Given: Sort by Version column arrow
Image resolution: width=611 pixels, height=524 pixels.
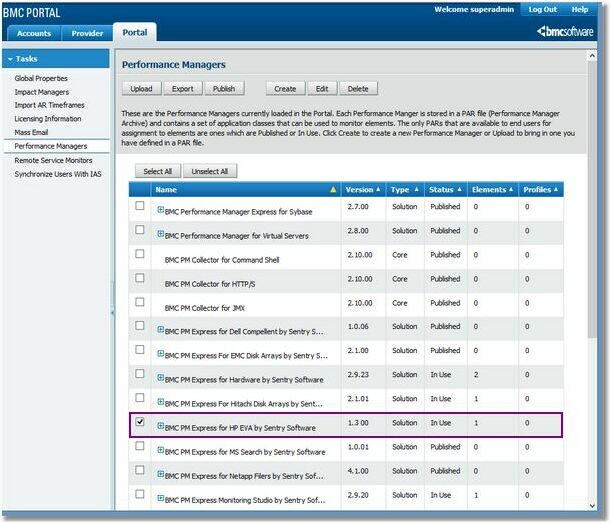Looking at the screenshot, I should tap(378, 189).
